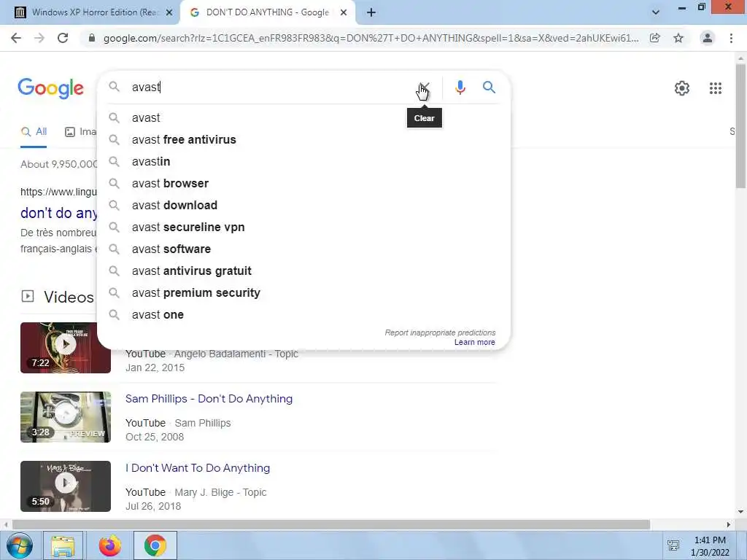Click the Google logo

(x=51, y=88)
